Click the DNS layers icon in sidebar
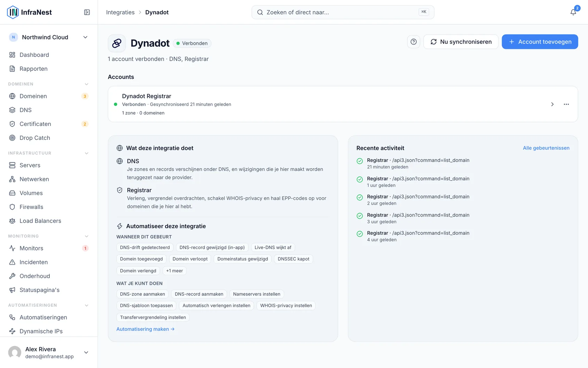 coord(12,110)
